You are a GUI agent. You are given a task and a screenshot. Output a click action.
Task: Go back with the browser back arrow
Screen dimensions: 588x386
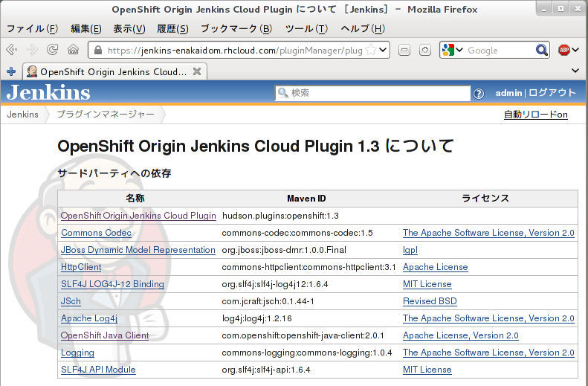point(12,50)
